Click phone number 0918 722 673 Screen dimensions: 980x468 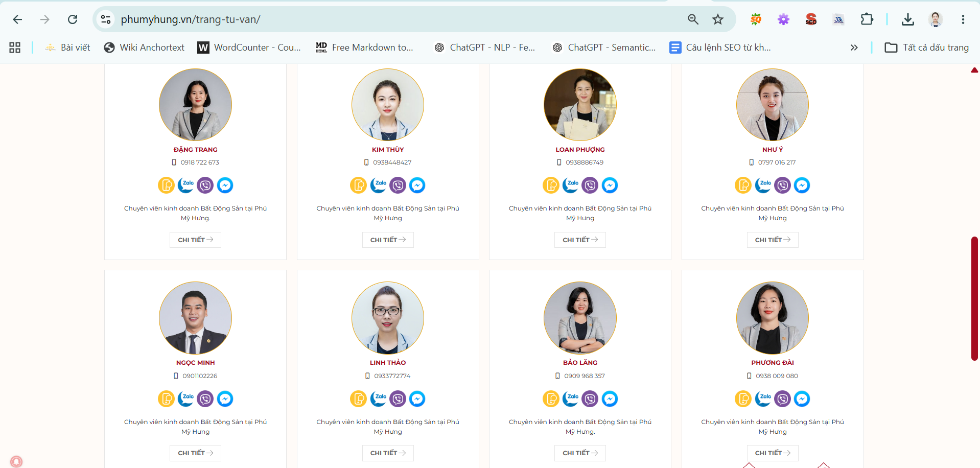[200, 162]
